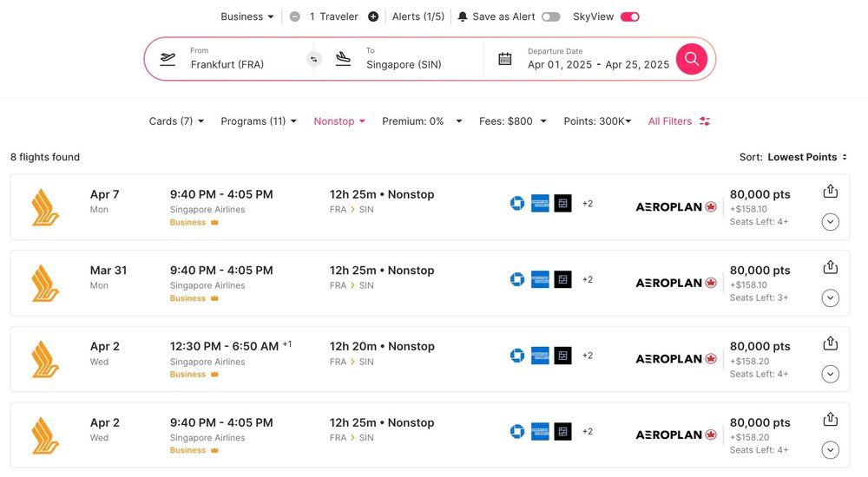The image size is (868, 477).
Task: Turn off the SkyView toggle
Action: tap(629, 16)
